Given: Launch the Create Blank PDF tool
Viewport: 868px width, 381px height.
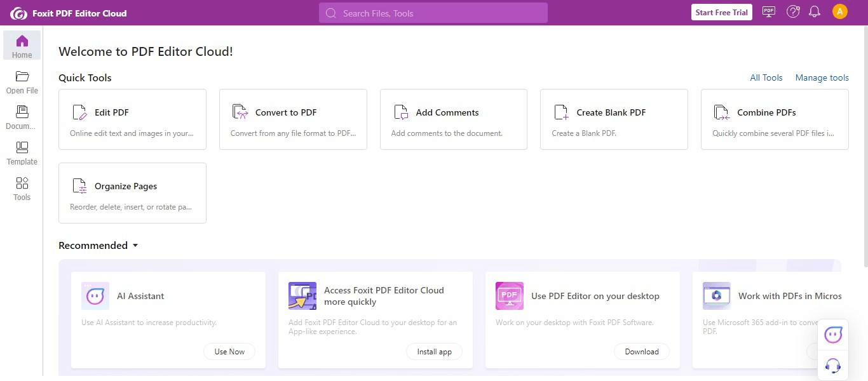Looking at the screenshot, I should 614,119.
